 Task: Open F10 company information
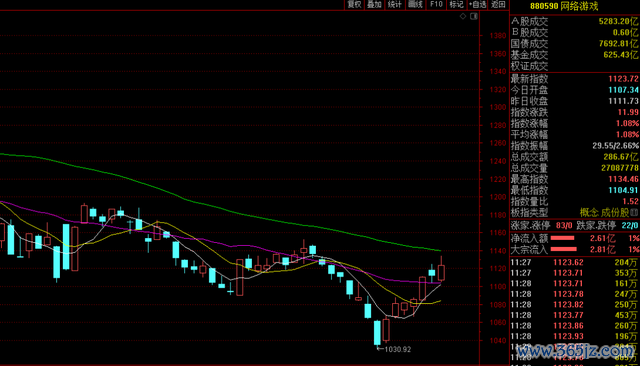[436, 4]
